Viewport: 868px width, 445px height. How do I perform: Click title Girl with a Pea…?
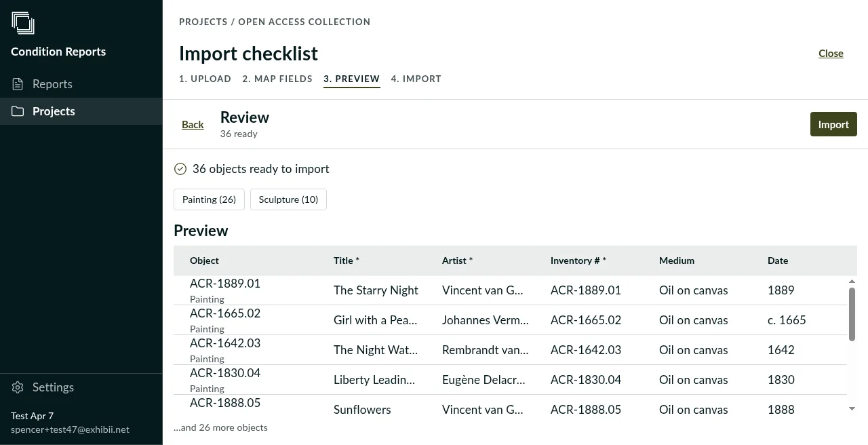(376, 320)
